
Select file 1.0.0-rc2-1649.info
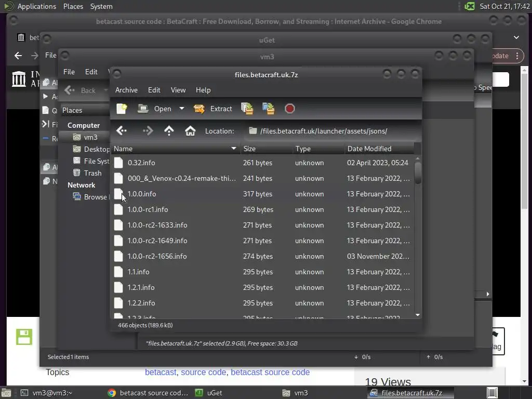263,241
